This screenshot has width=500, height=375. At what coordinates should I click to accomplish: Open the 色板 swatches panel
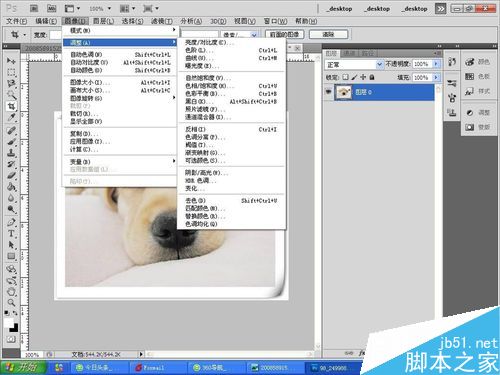pyautogui.click(x=478, y=76)
